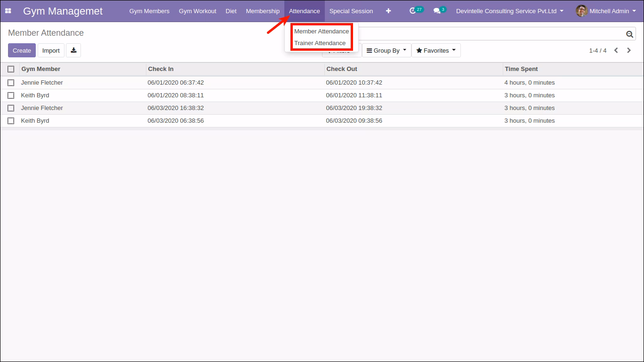Open the Special Session menu

(351, 11)
